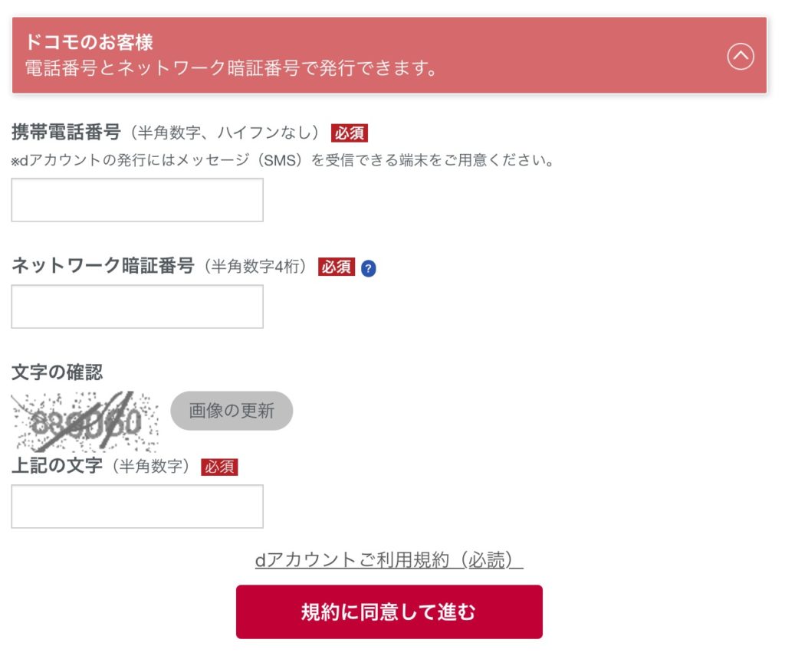Refresh the captcha with the 画像の更新 button
This screenshot has width=785, height=672.
coord(232,411)
